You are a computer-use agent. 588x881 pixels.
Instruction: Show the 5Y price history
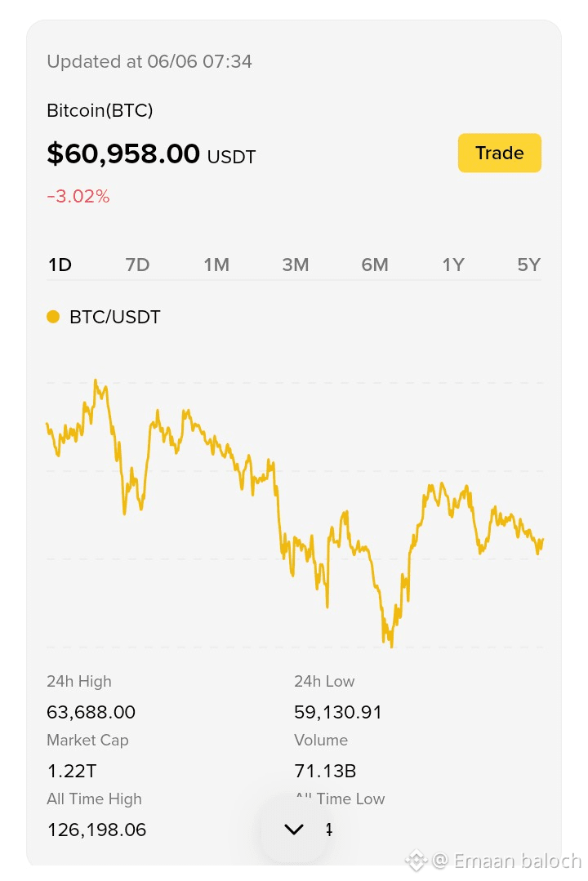coord(528,265)
